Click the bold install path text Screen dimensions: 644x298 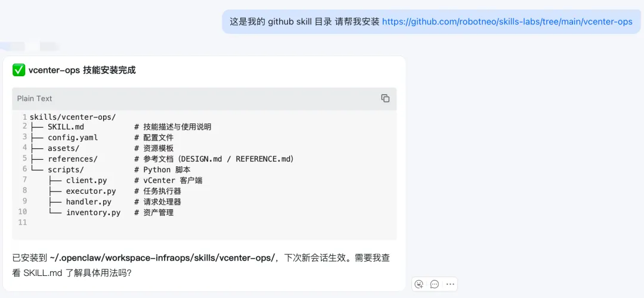(162, 258)
